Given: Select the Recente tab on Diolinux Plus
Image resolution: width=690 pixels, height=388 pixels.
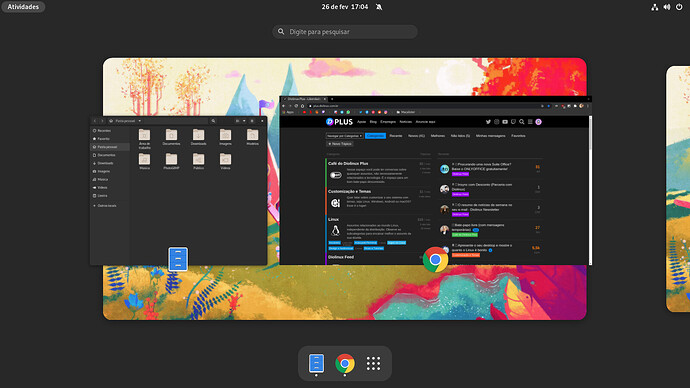Looking at the screenshot, I should pos(396,136).
